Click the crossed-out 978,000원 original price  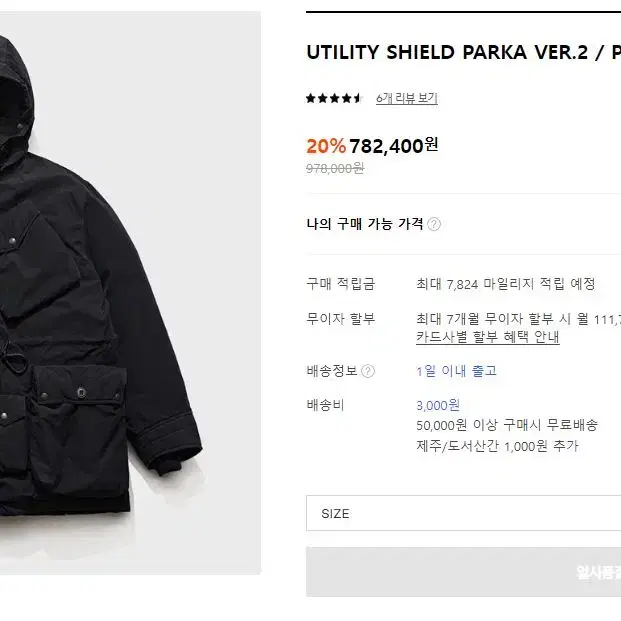pos(335,168)
